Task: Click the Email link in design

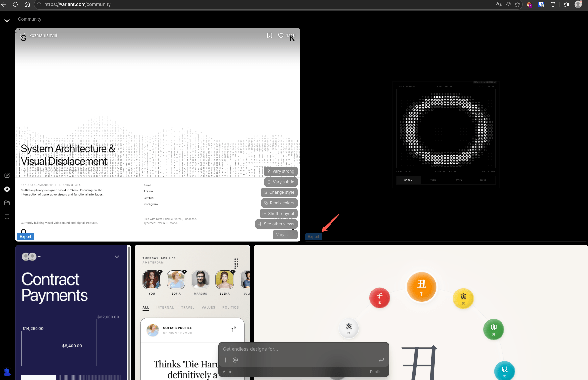Action: 147,185
